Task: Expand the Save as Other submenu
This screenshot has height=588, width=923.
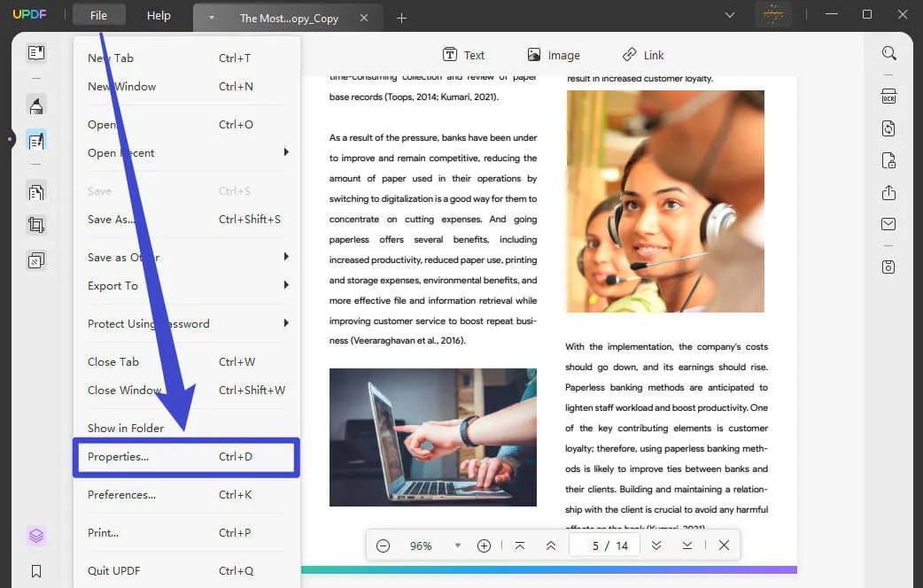Action: tap(286, 257)
